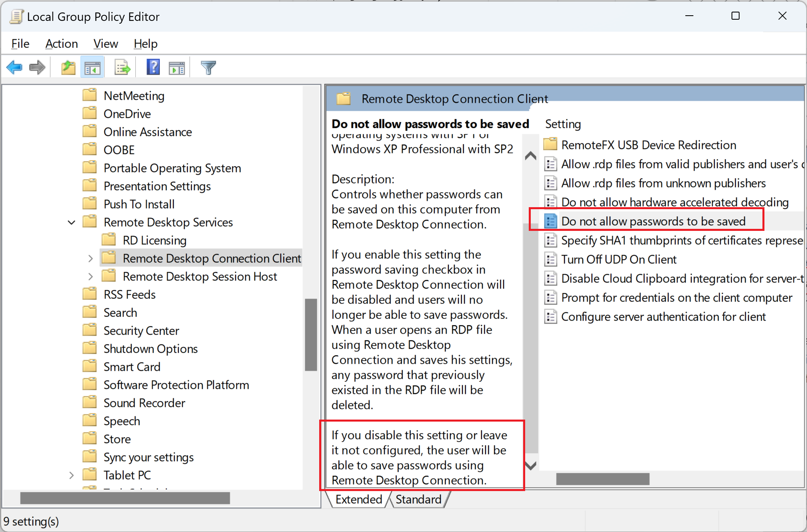Click the OneDrive folder icon
Screen dimensions: 807x532
pyautogui.click(x=90, y=113)
